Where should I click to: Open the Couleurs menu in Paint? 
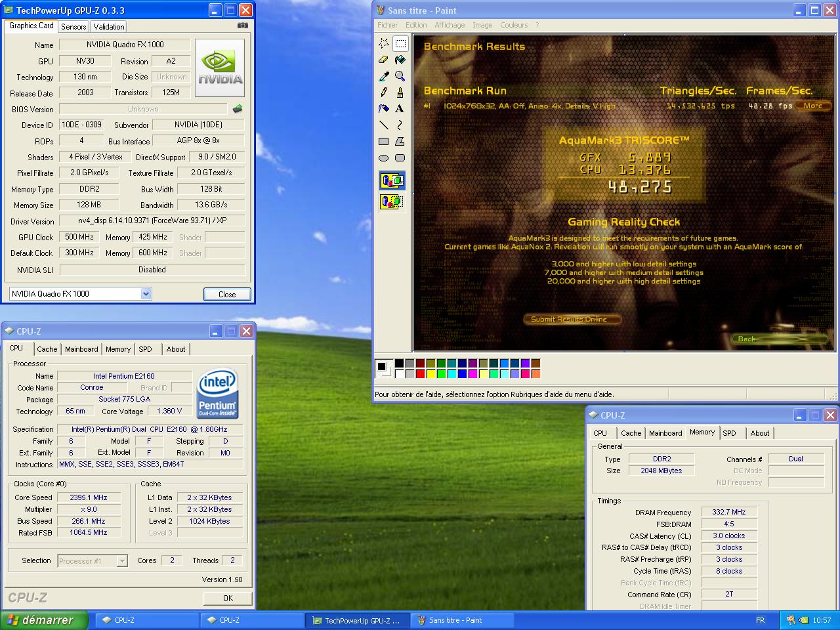tap(514, 25)
